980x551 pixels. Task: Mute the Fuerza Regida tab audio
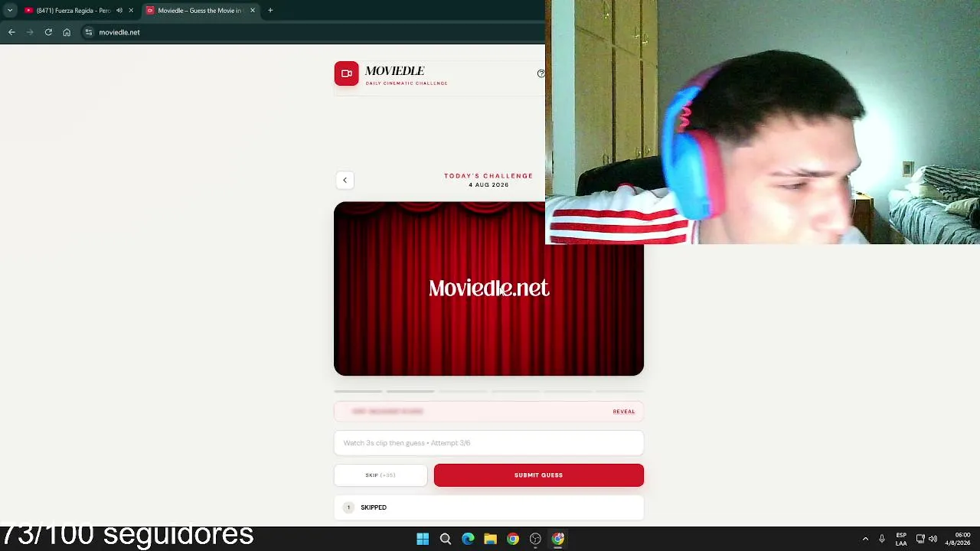119,11
